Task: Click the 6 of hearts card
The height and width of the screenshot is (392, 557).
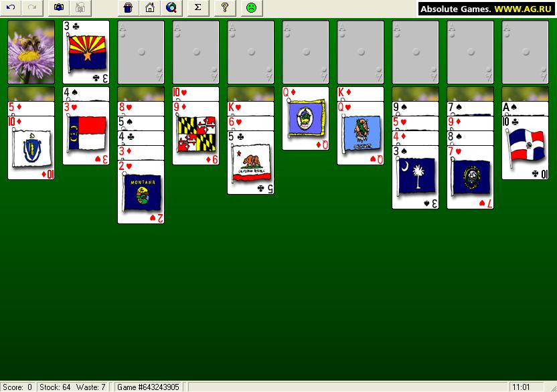Action: point(250,124)
